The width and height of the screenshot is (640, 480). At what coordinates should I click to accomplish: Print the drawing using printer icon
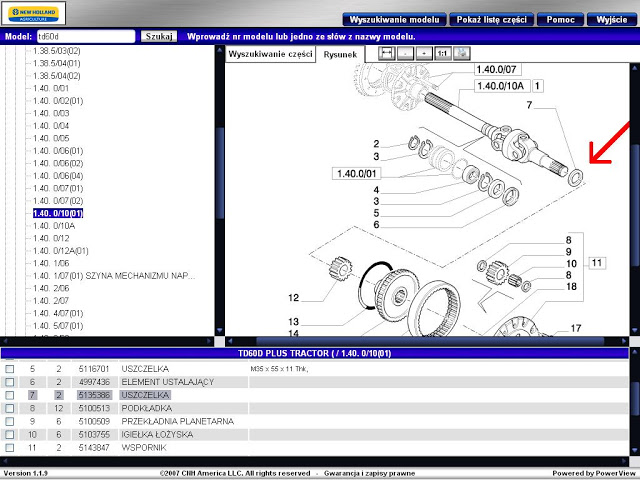coord(462,52)
